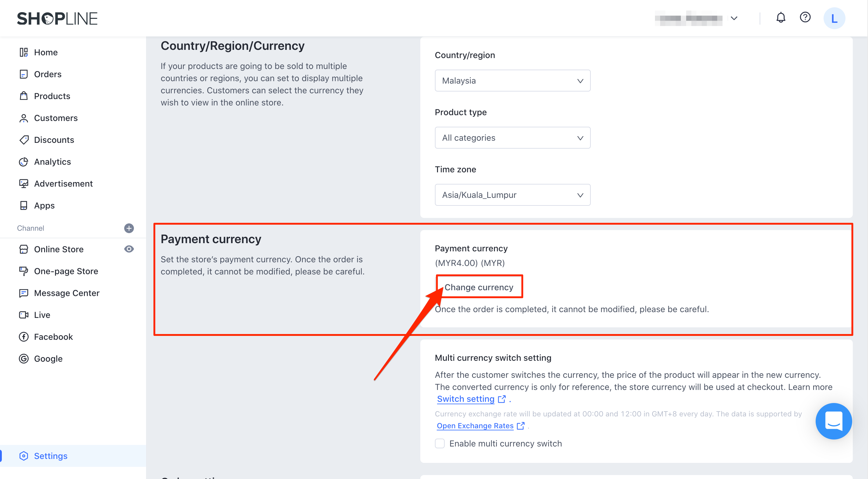Click the help question mark icon

(805, 18)
